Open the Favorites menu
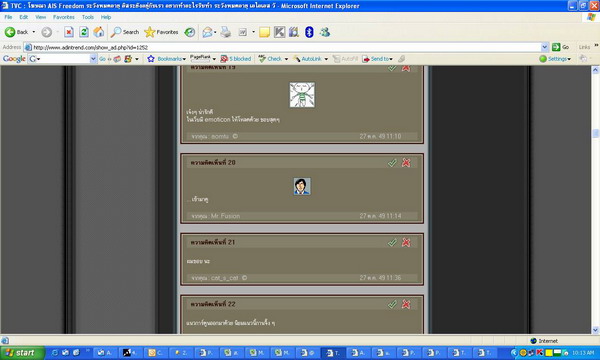This screenshot has height=360, width=600. 64,17
